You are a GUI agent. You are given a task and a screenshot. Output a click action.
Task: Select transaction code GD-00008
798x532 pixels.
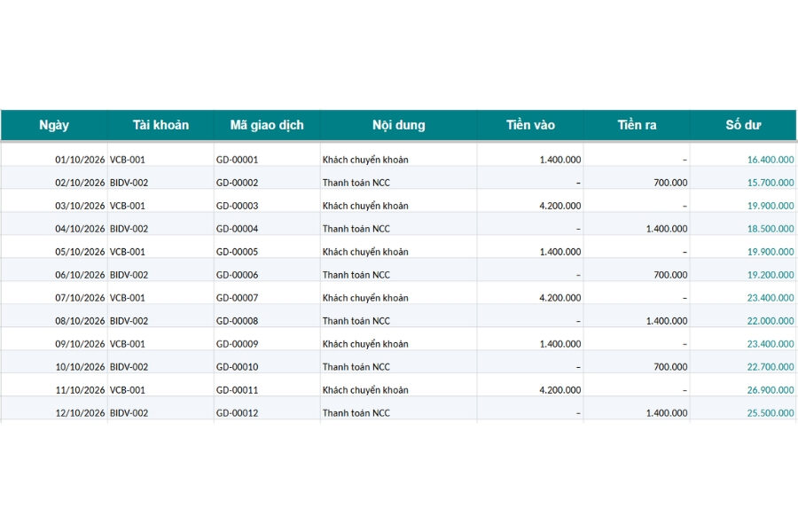pyautogui.click(x=237, y=321)
